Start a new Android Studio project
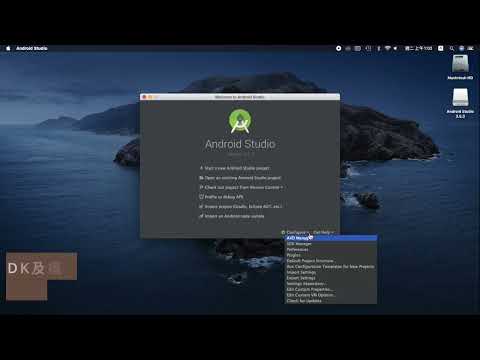The height and width of the screenshot is (360, 480). pyautogui.click(x=237, y=168)
